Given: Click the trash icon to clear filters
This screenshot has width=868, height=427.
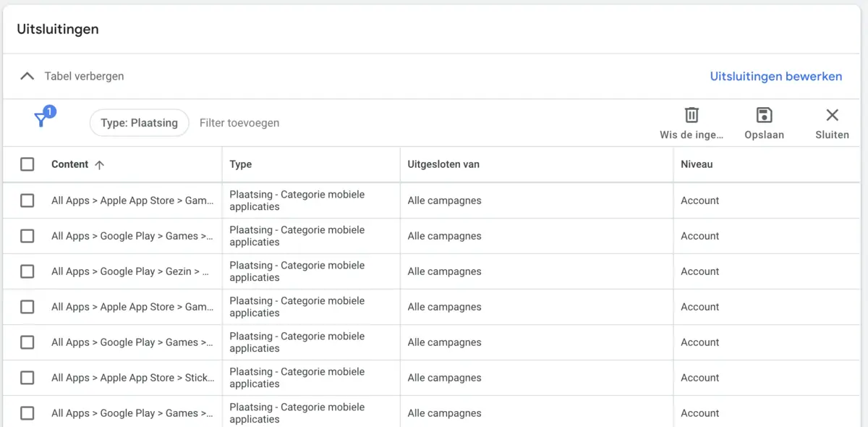Looking at the screenshot, I should [x=692, y=115].
